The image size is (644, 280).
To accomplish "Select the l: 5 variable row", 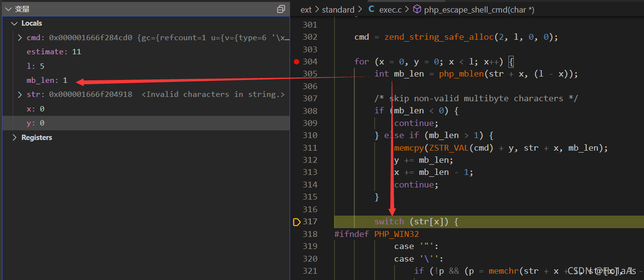I will (145, 66).
